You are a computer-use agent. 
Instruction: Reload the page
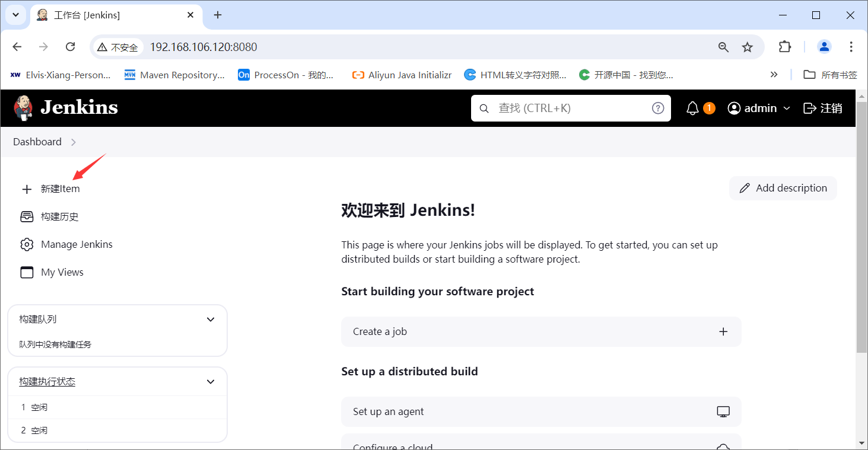(70, 47)
